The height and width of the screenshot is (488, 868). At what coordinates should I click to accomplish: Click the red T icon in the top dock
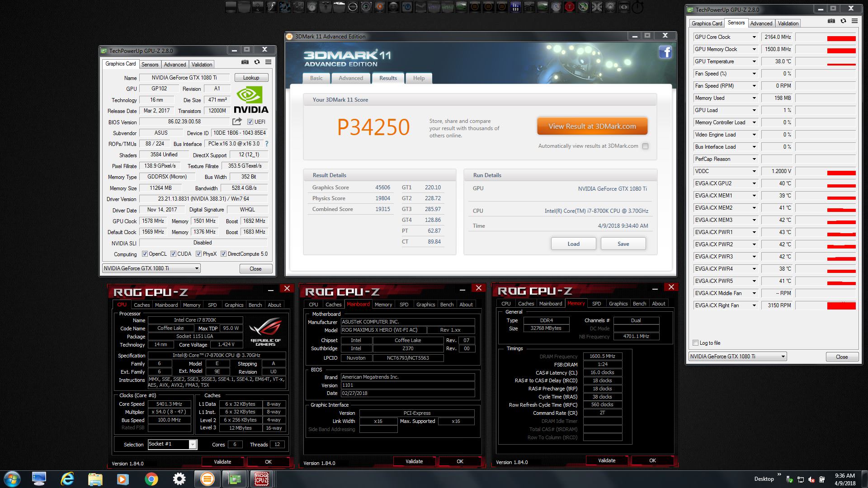point(570,7)
